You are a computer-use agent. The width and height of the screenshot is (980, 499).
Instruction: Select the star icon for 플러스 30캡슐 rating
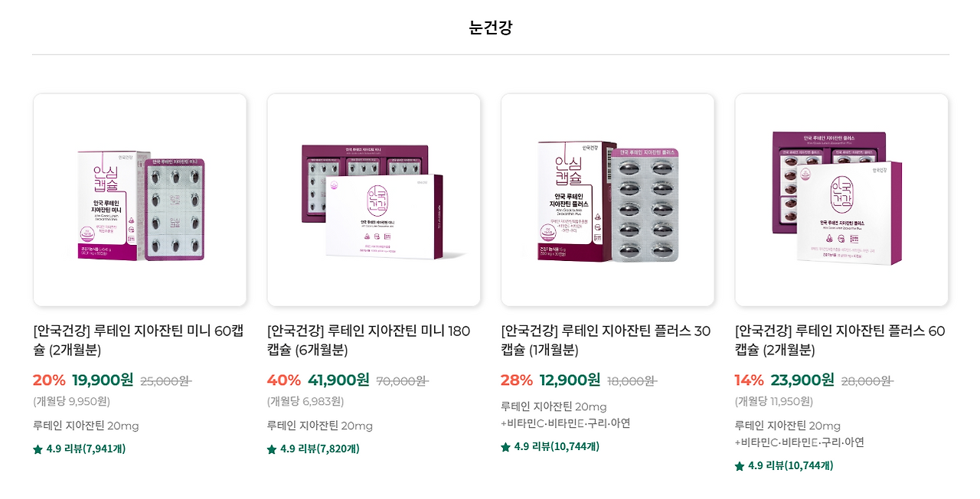click(505, 446)
